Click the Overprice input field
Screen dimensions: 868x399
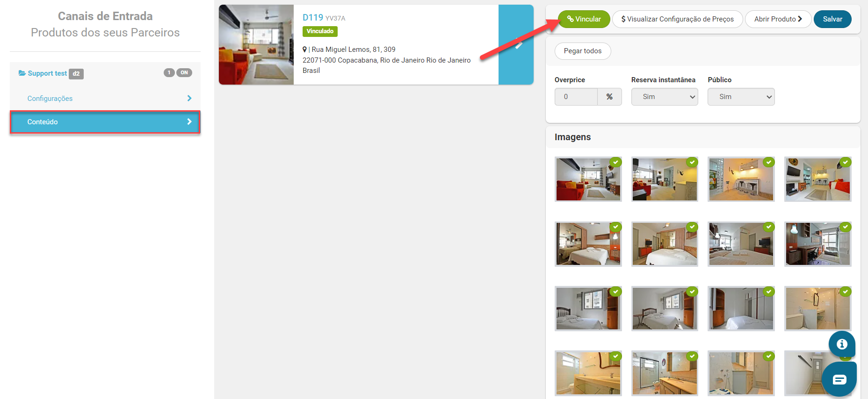(576, 97)
